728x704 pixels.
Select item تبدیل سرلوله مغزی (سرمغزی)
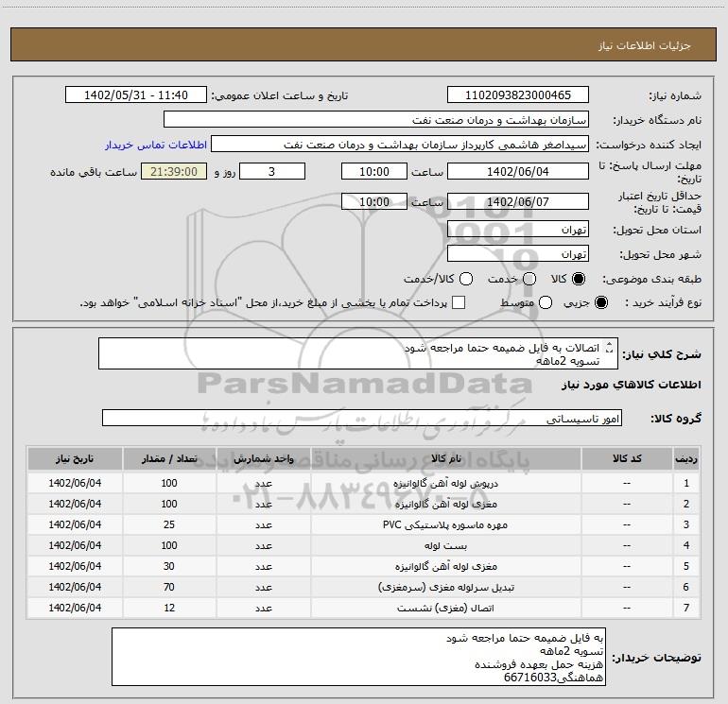point(445,587)
